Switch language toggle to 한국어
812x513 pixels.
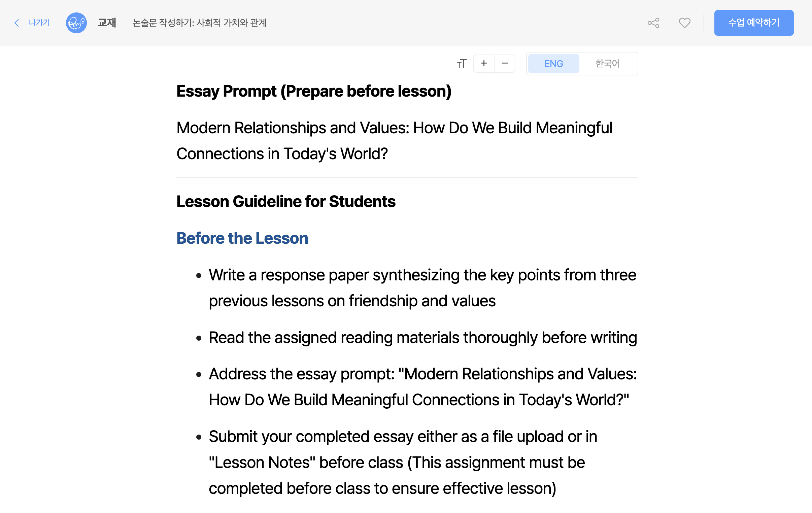607,64
